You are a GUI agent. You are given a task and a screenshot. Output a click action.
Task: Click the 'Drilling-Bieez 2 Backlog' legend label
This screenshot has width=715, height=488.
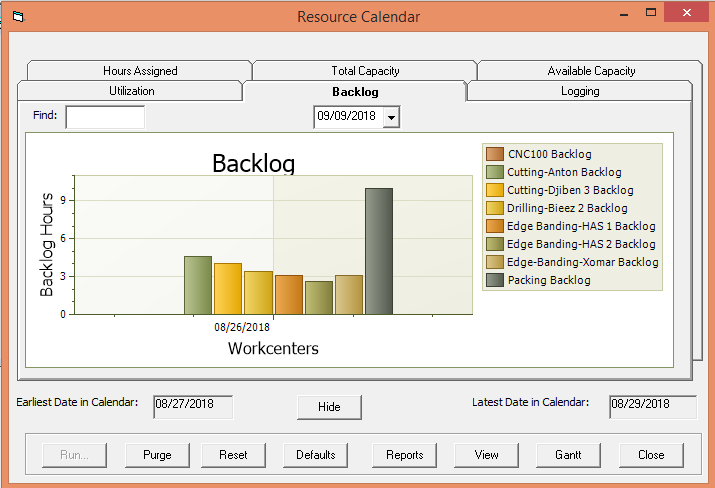pos(567,208)
